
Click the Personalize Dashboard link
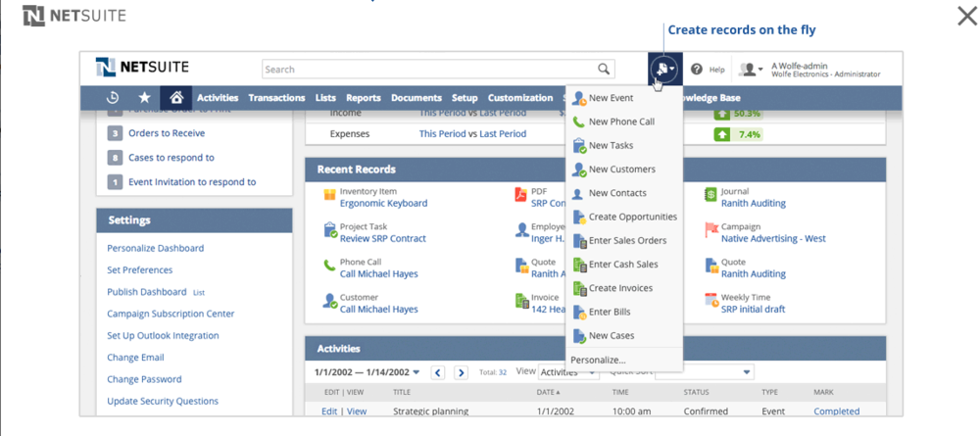[155, 248]
